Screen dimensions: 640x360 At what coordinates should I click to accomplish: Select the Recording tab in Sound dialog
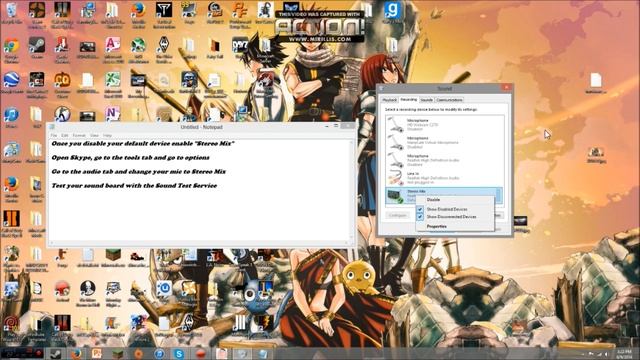pyautogui.click(x=409, y=100)
